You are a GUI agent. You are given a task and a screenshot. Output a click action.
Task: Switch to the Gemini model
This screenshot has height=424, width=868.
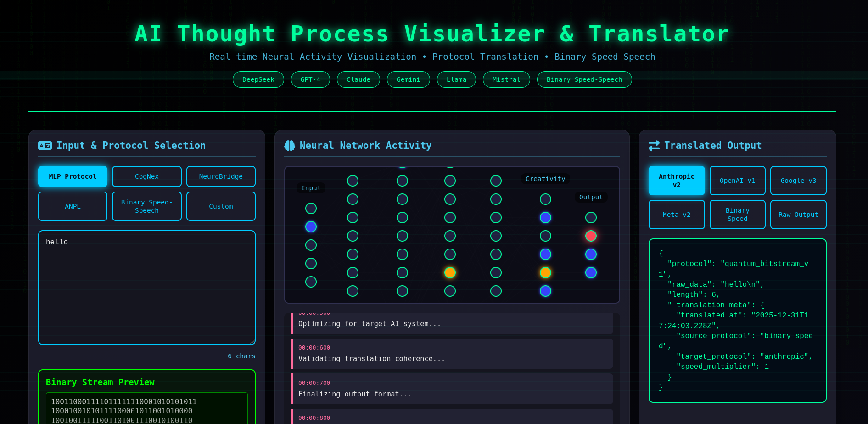point(408,79)
